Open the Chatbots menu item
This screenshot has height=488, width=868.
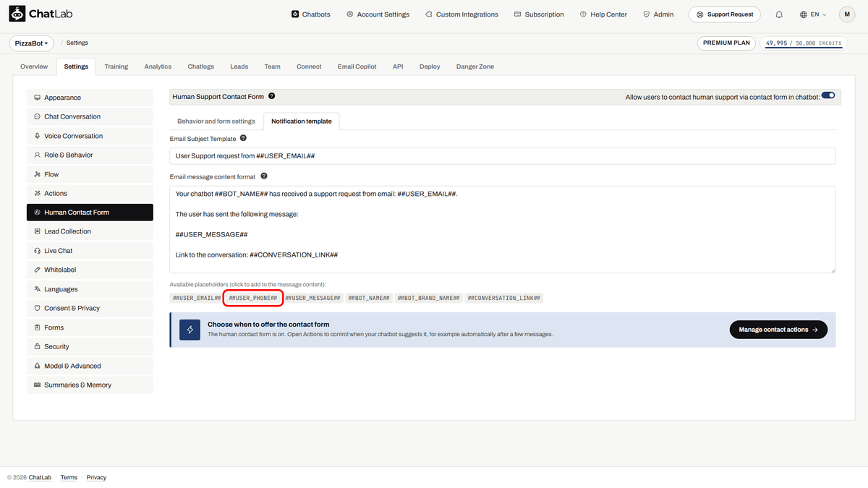(311, 14)
